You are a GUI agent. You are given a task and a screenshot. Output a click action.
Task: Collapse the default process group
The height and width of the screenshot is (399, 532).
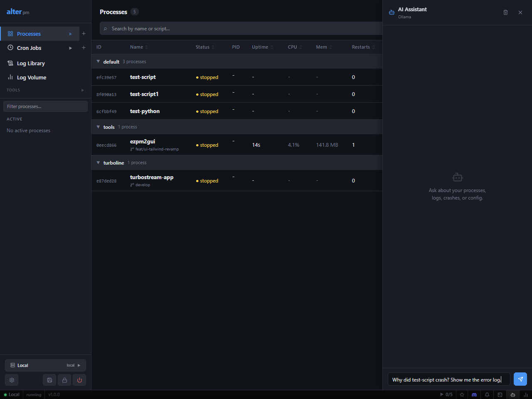pyautogui.click(x=98, y=62)
